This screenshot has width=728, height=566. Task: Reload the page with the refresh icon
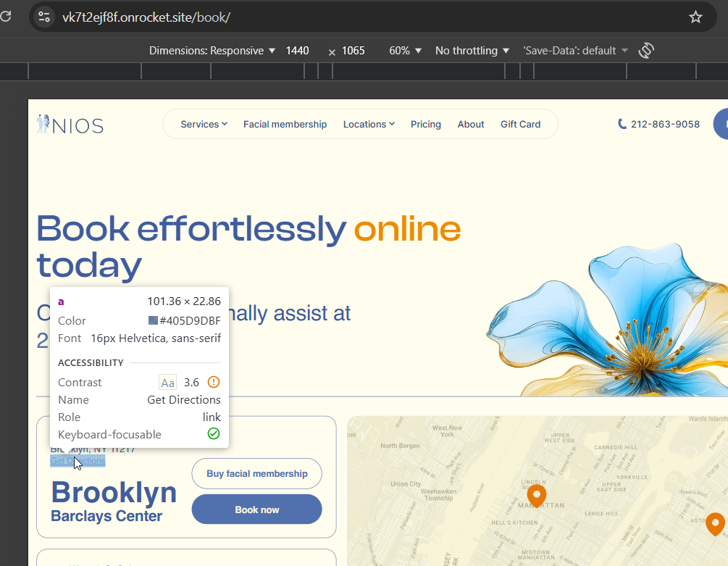point(6,17)
